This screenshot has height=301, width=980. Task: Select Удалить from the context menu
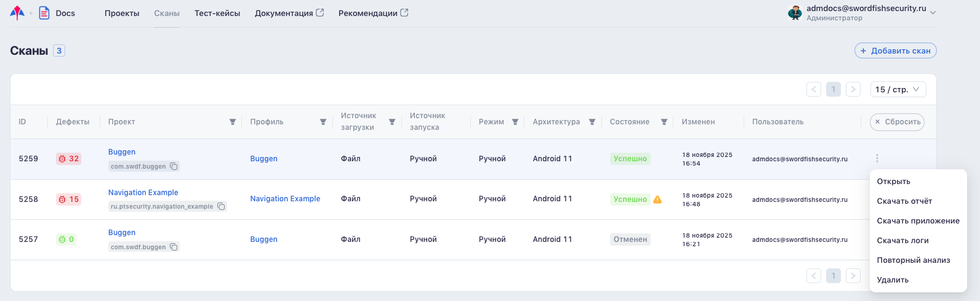tap(893, 280)
